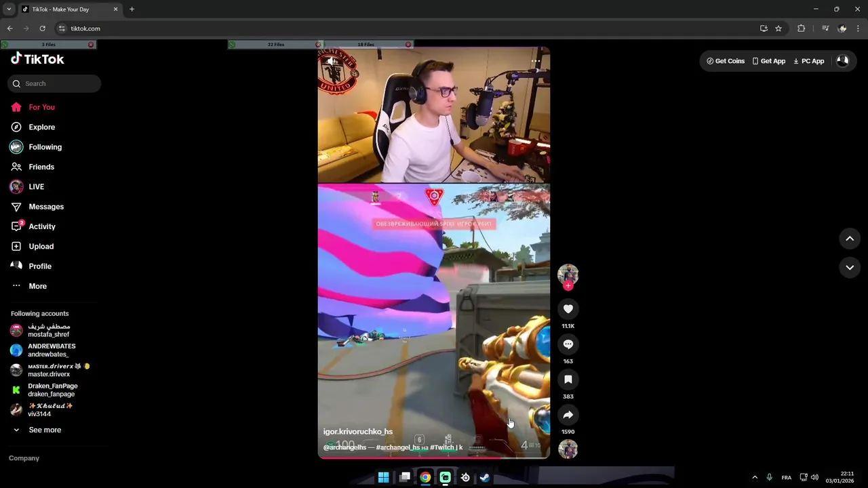
Task: Open Chrome extensions puzzle icon
Action: point(802,28)
